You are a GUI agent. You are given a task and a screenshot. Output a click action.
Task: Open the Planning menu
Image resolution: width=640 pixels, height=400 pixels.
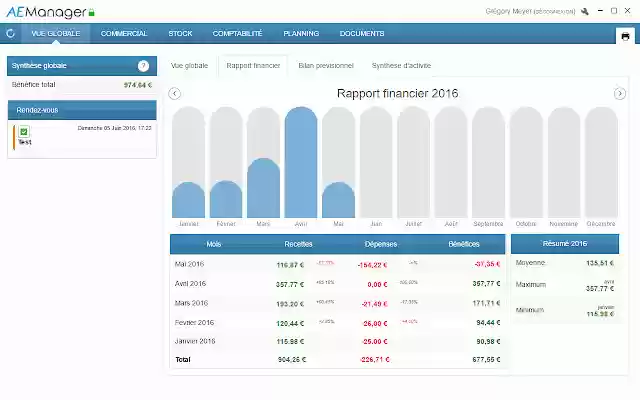[301, 33]
